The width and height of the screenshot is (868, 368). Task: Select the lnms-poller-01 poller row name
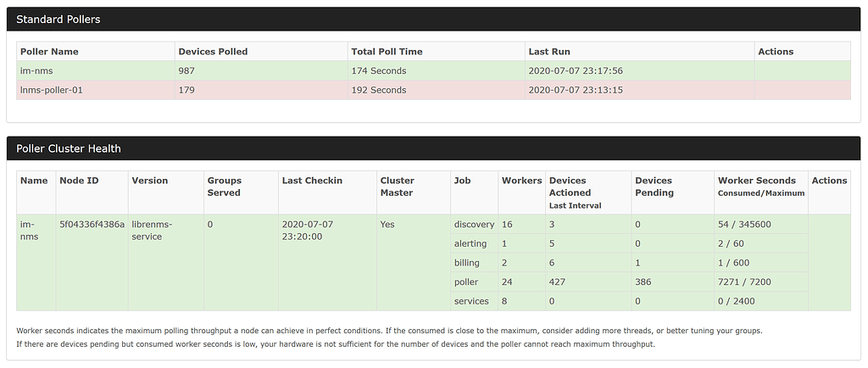coord(52,90)
